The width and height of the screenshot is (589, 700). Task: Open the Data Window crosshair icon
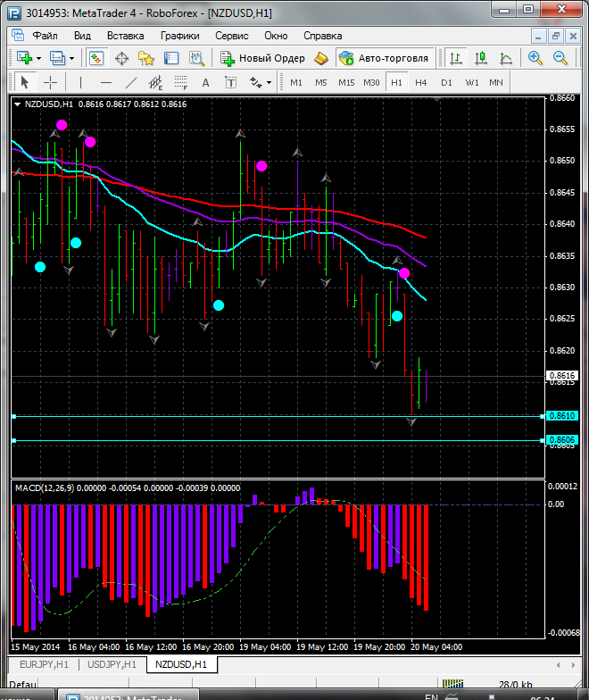click(x=121, y=58)
